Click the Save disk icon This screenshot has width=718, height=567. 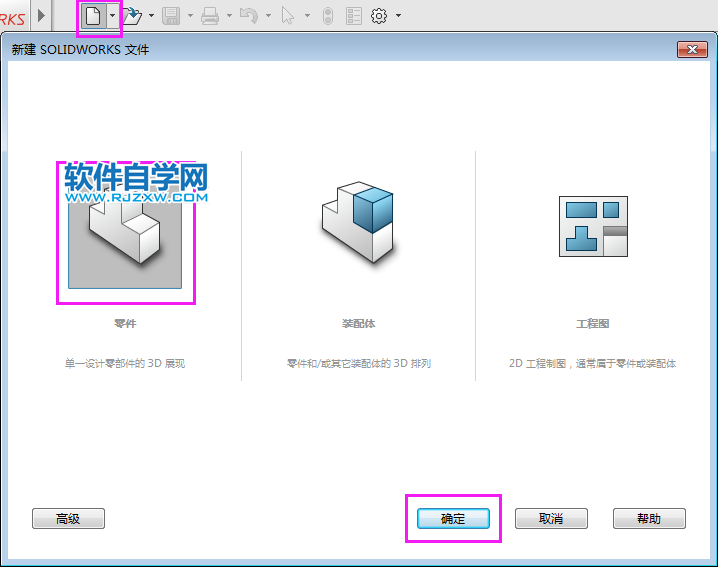[x=171, y=16]
